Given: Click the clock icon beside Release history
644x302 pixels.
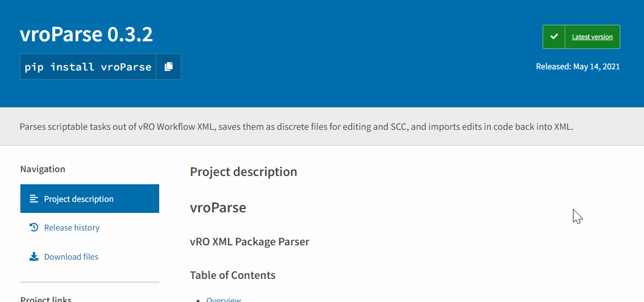Looking at the screenshot, I should tap(34, 227).
